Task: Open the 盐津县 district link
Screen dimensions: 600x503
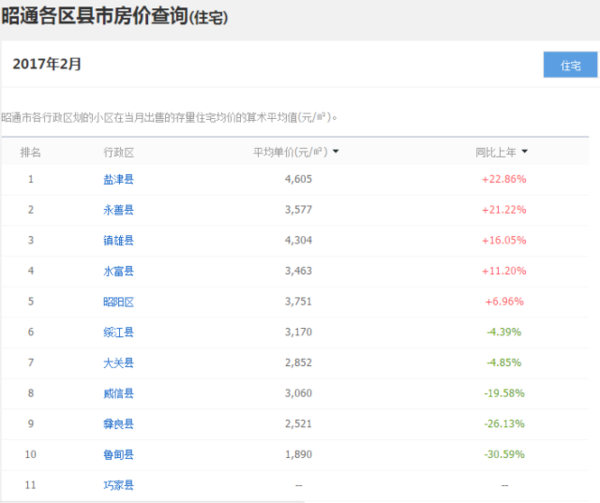Action: tap(118, 179)
